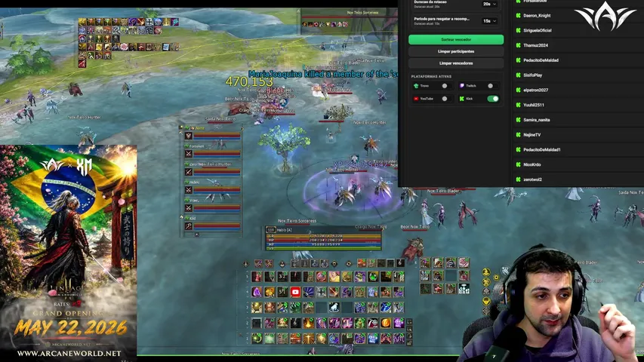Open the WWW.ARCANEWORLD.NET link on the banner

pos(69,354)
